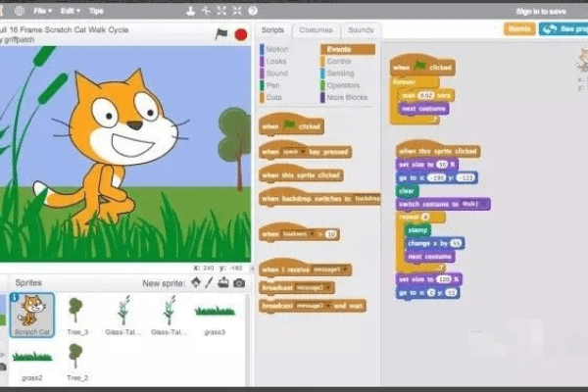Open block help question mark tool
The image size is (588, 392).
pos(253,11)
